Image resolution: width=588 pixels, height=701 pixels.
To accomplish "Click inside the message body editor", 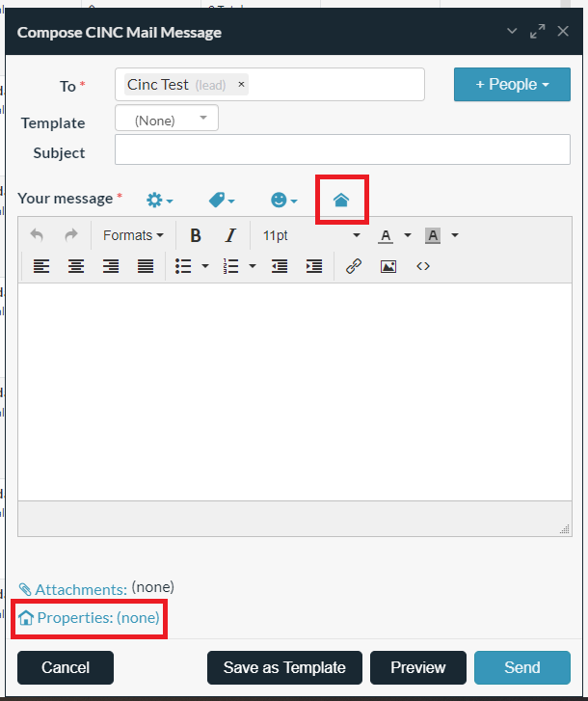I will click(x=295, y=391).
